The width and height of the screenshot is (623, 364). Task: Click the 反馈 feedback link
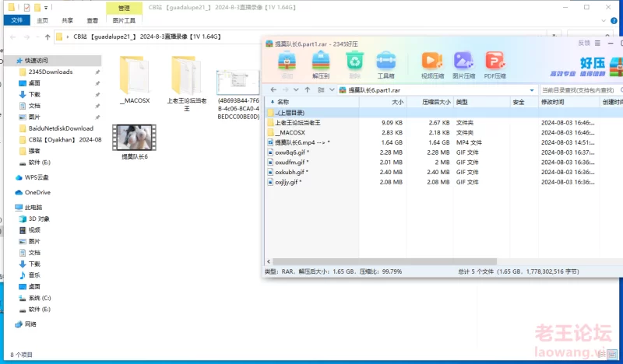583,43
